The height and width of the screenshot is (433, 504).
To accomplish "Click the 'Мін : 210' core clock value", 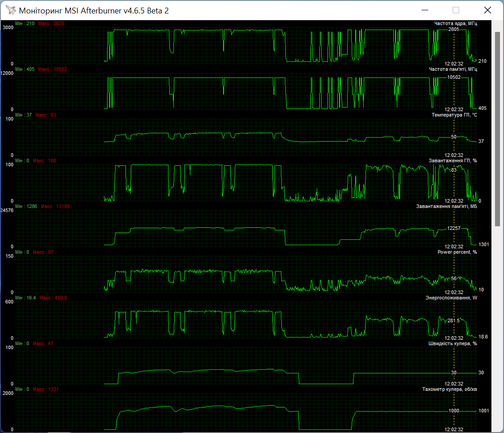I will [x=25, y=23].
